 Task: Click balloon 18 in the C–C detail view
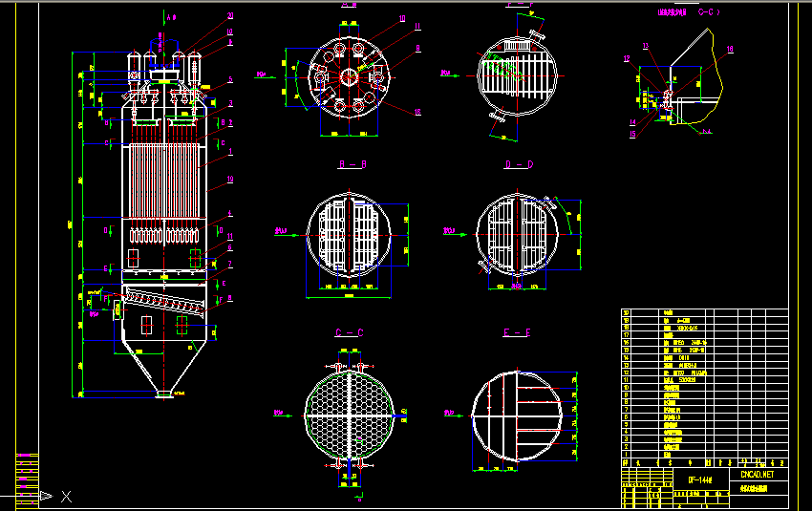click(730, 49)
